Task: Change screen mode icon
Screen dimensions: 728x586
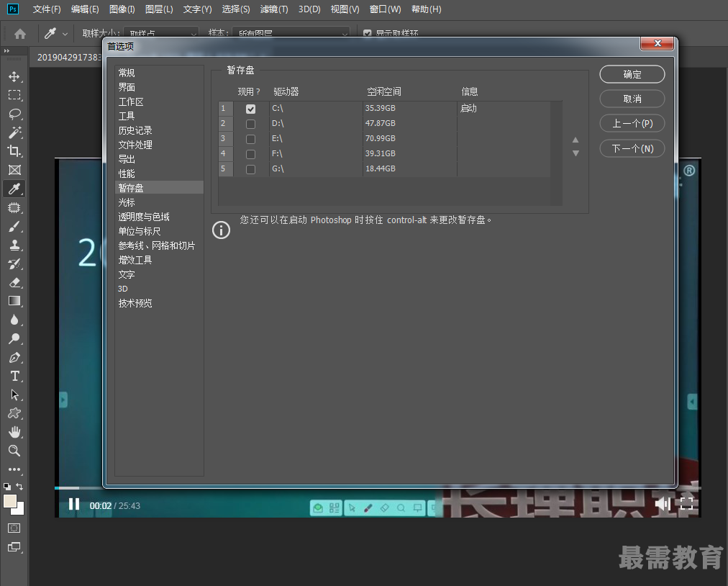Action: [x=14, y=547]
